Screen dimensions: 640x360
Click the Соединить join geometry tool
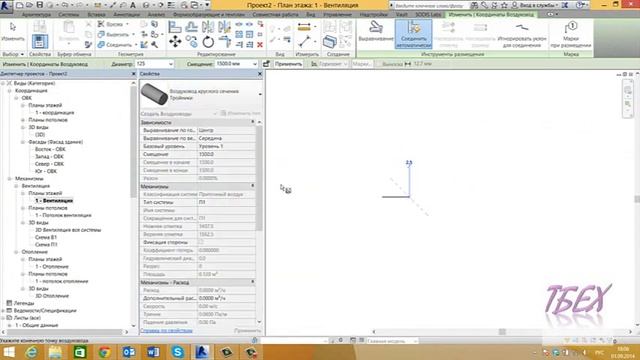[x=116, y=45]
